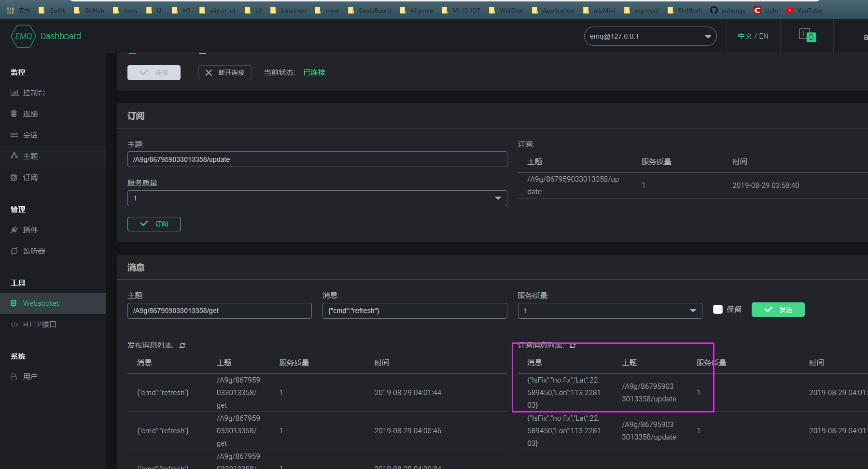This screenshot has width=868, height=469.
Task: Focus the publish topic /get input
Action: [x=220, y=311]
